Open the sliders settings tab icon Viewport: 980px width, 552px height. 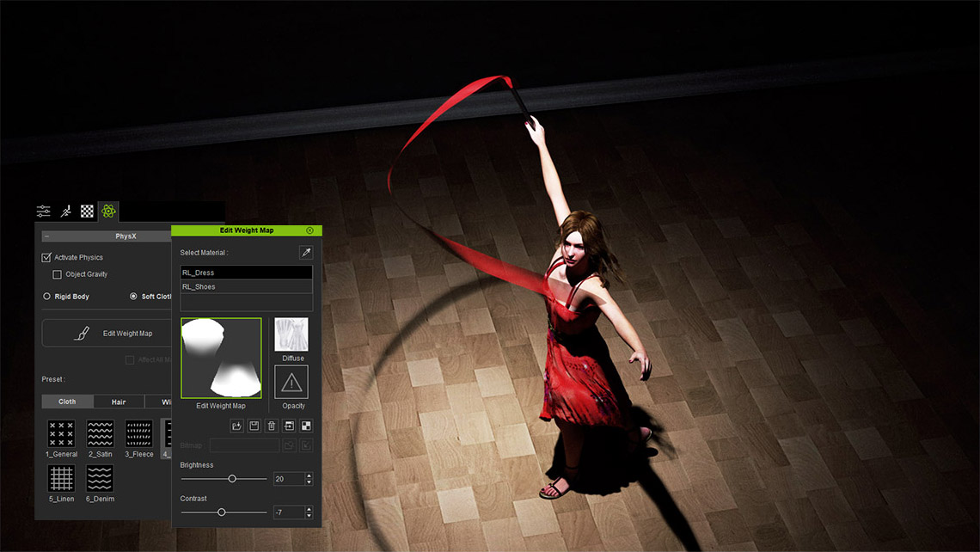pyautogui.click(x=43, y=212)
